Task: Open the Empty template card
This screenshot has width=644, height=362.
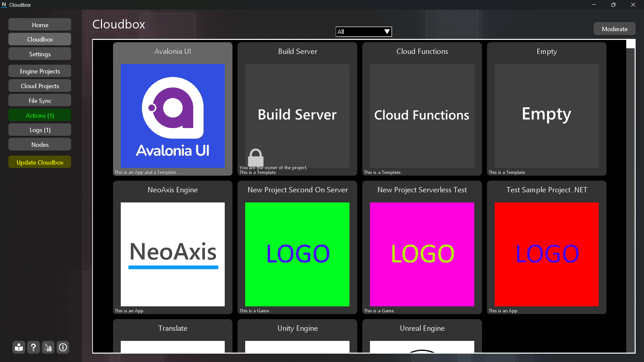Action: click(547, 109)
